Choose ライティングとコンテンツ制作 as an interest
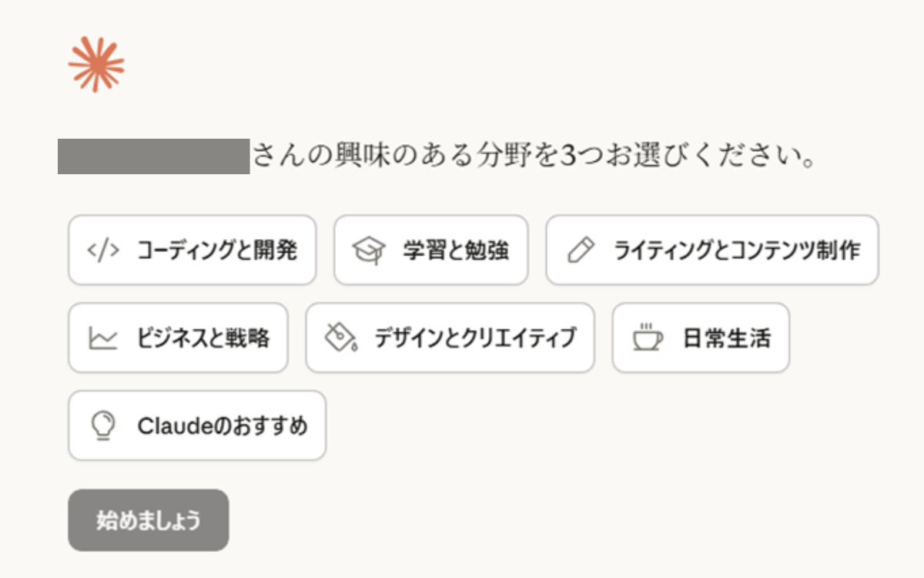Viewport: 924px width, 578px height. click(712, 250)
